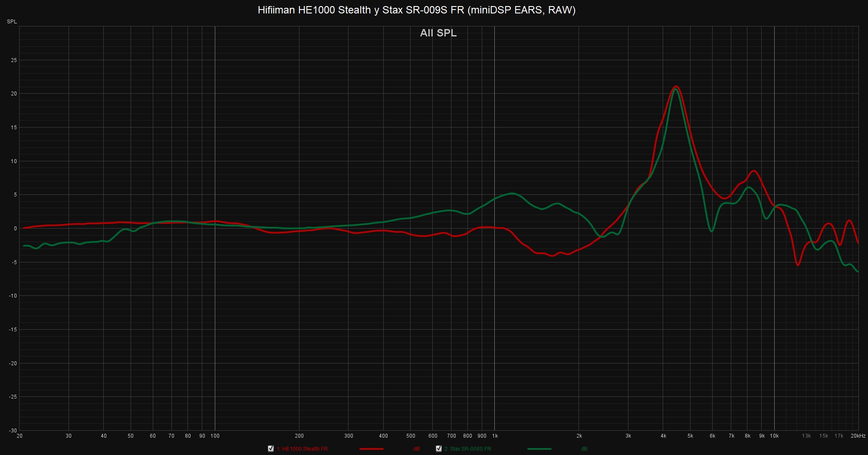Select the '1: HE1000 Stealth FR' legend label

[x=302, y=449]
